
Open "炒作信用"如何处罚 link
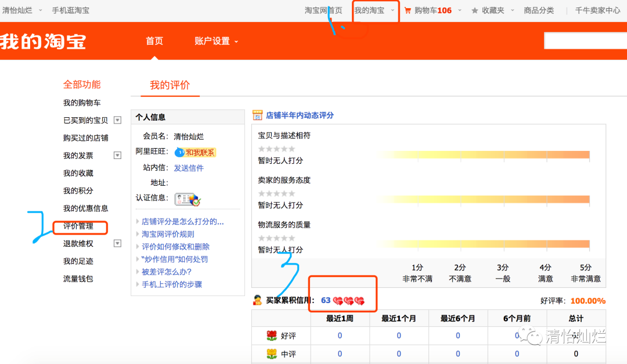click(175, 259)
